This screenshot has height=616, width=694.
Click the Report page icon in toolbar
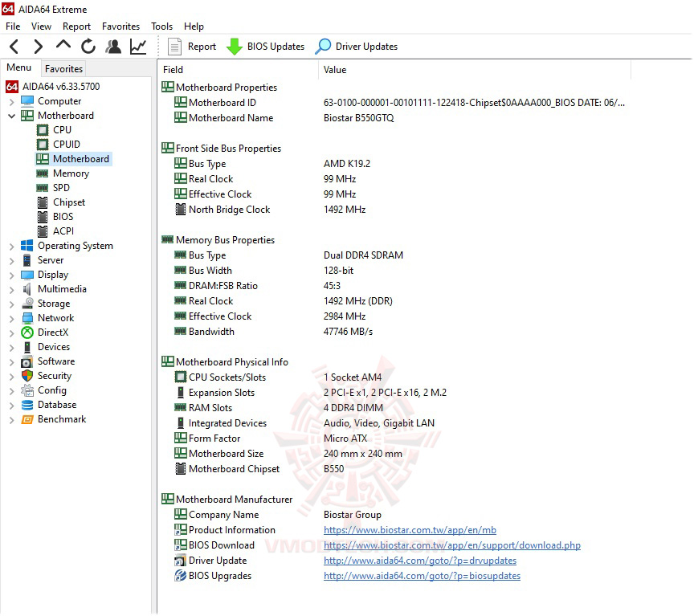click(174, 47)
